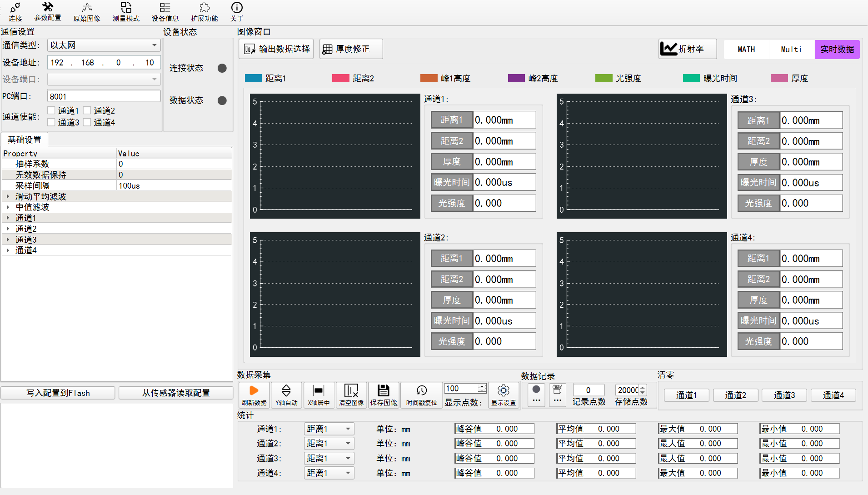Screen dimensions: 868x495
Task: Click the record dot button in 数据记录
Action: (x=536, y=394)
